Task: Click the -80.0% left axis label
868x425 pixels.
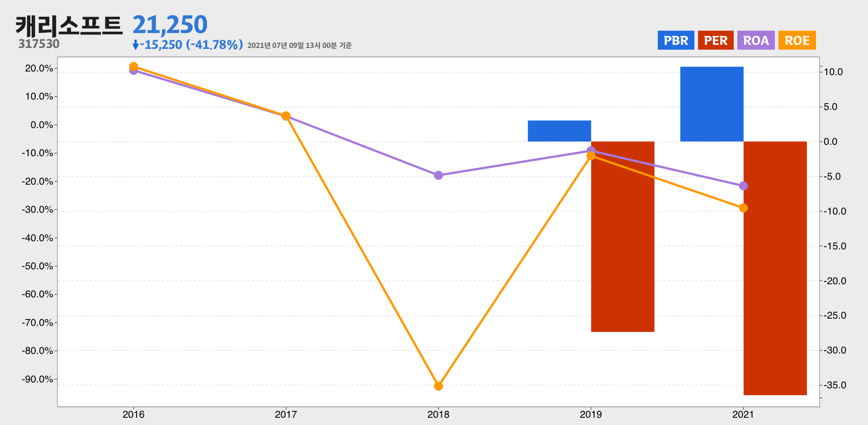Action: 38,351
